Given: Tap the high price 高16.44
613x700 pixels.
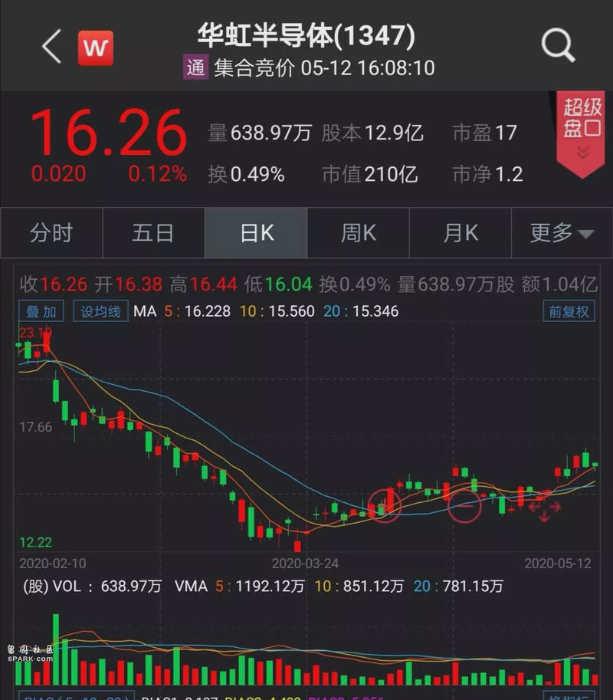Looking at the screenshot, I should (x=204, y=284).
